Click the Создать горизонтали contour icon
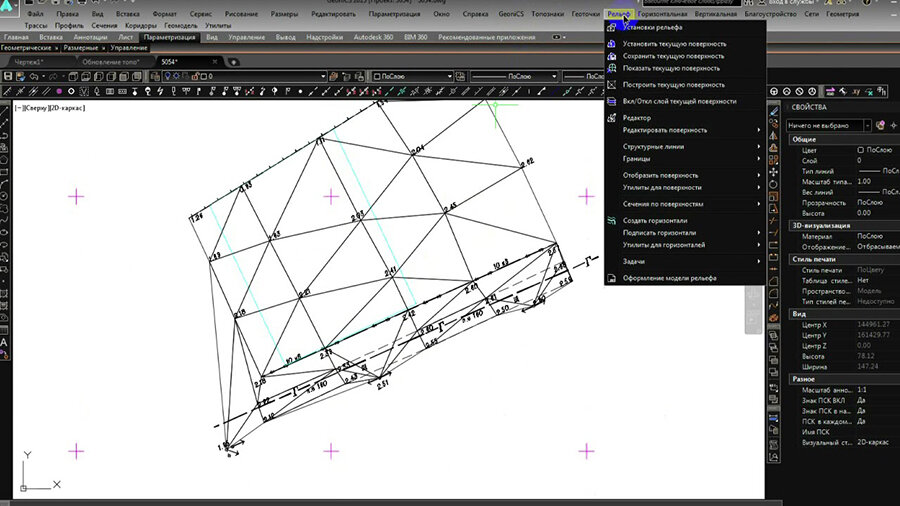900x506 pixels. pos(612,220)
